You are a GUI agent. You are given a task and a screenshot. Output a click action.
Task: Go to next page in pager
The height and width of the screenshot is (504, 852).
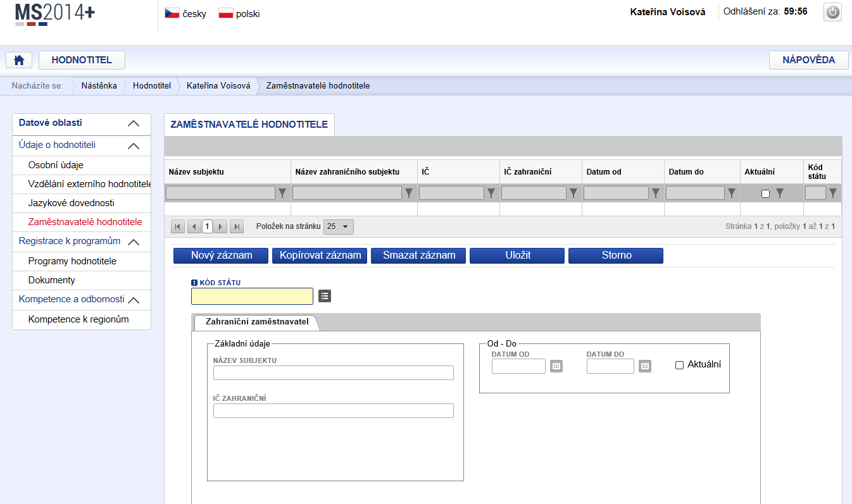point(220,226)
